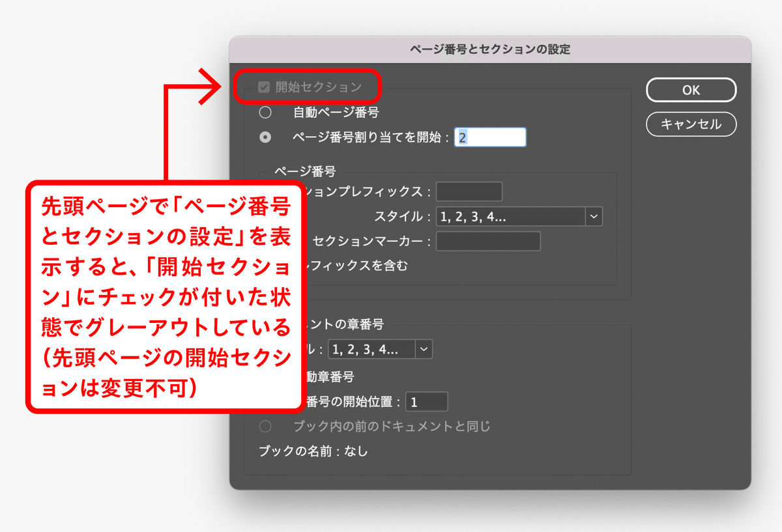The height and width of the screenshot is (532, 782).
Task: Click the chapter start position field showing 1
Action: (x=426, y=402)
